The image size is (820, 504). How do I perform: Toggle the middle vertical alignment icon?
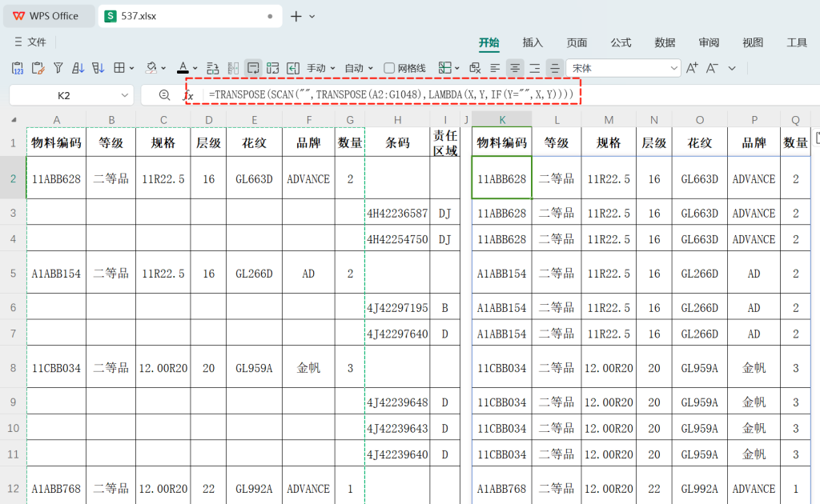554,68
